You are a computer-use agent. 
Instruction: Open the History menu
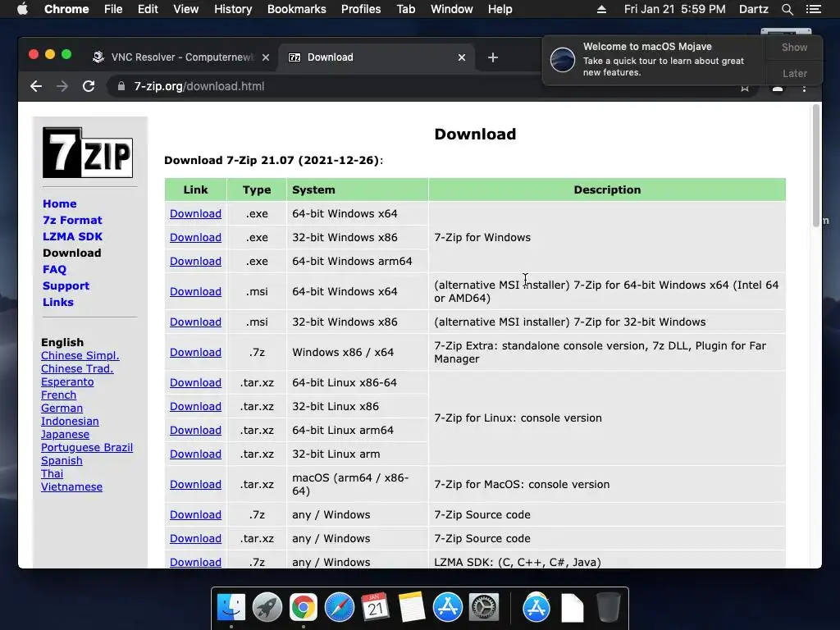point(233,9)
